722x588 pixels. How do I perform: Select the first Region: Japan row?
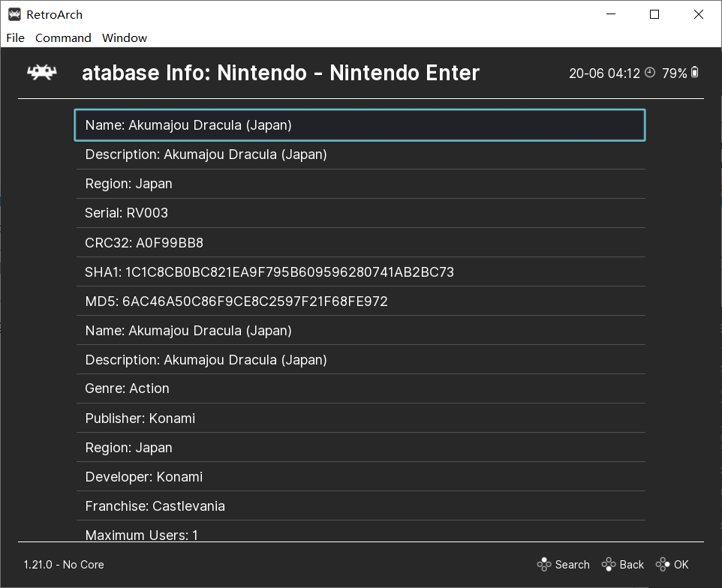[x=360, y=184]
